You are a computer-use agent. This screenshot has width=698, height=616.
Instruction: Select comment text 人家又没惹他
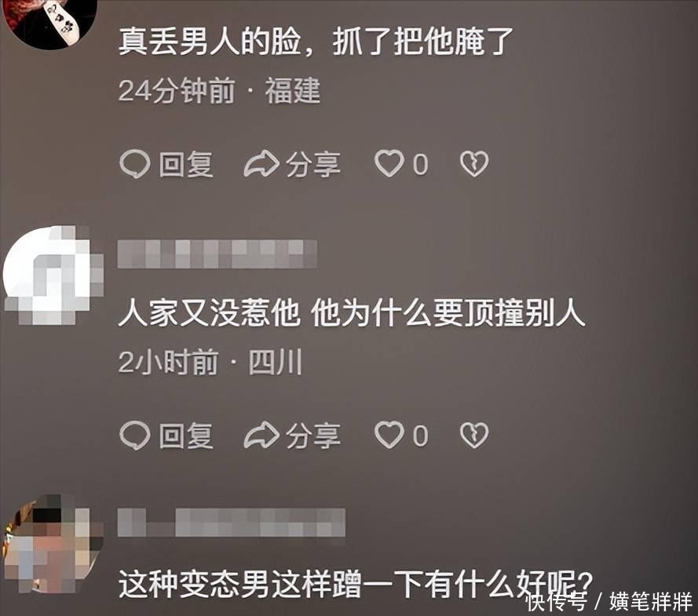pos(209,313)
